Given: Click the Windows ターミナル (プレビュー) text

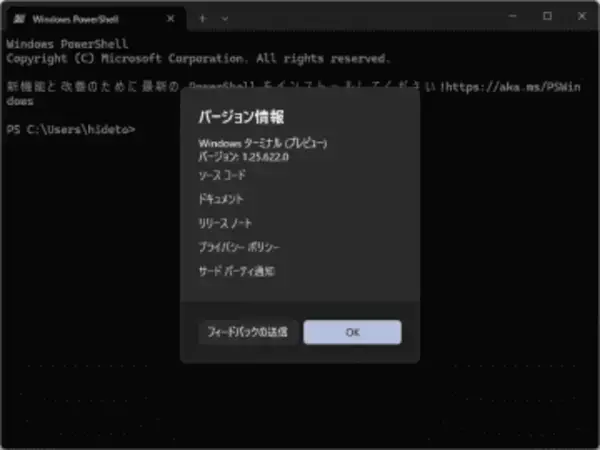Looking at the screenshot, I should pyautogui.click(x=262, y=143).
